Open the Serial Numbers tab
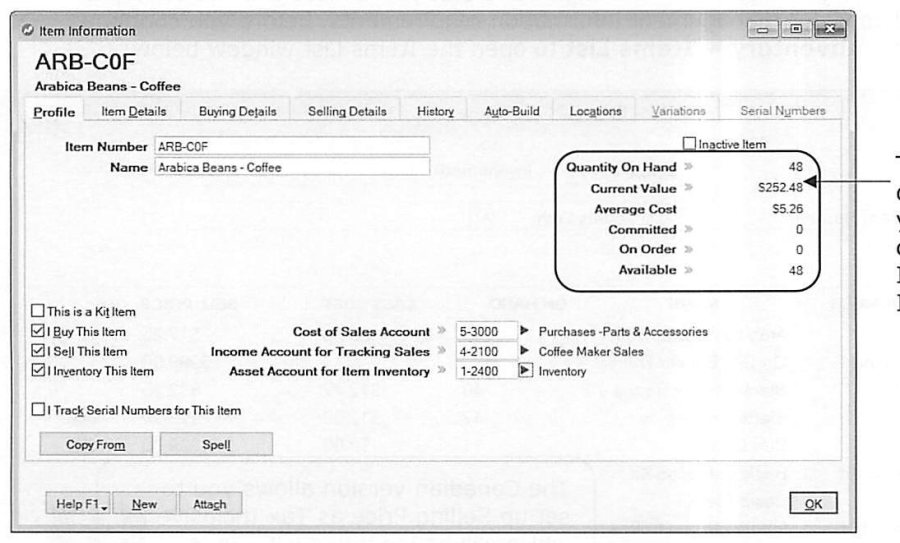 [782, 111]
